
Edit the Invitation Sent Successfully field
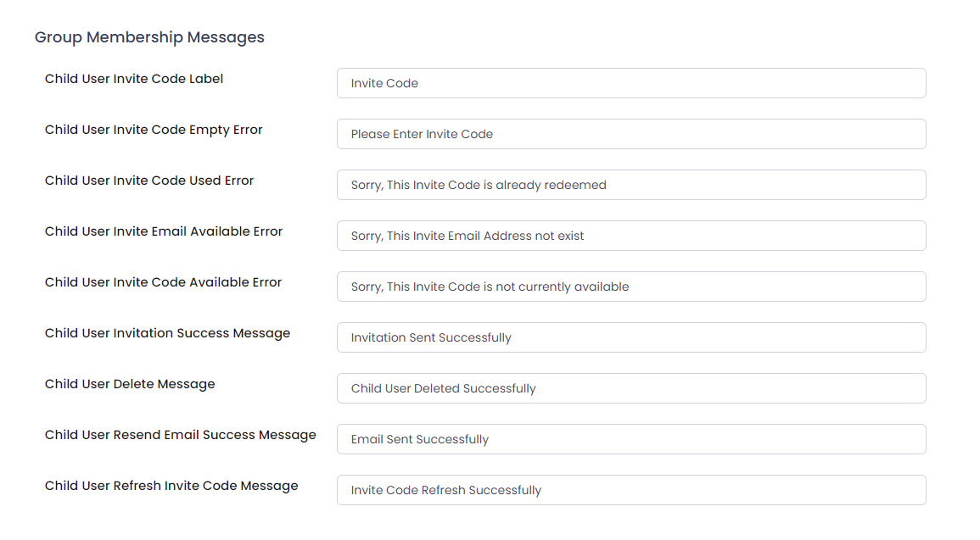pyautogui.click(x=631, y=337)
